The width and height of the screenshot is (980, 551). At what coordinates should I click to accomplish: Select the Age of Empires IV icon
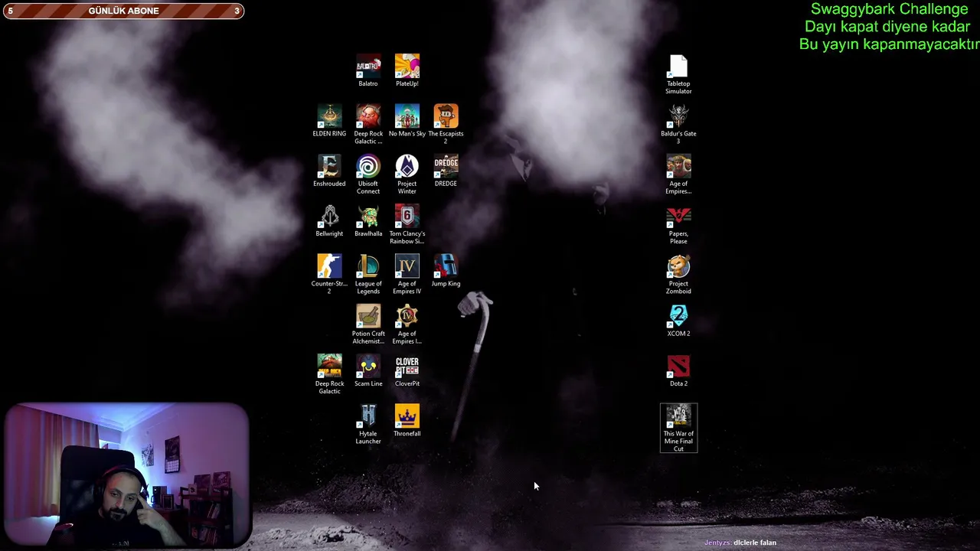click(407, 274)
